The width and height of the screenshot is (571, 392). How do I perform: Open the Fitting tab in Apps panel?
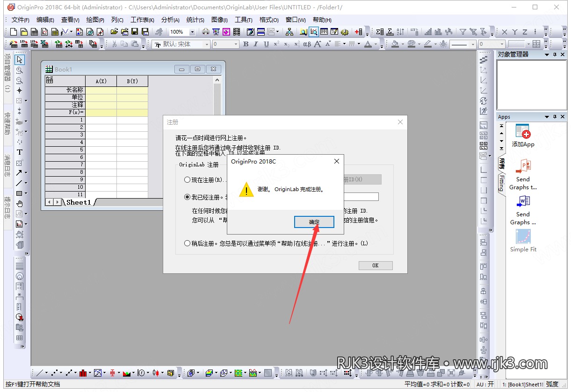point(501,183)
